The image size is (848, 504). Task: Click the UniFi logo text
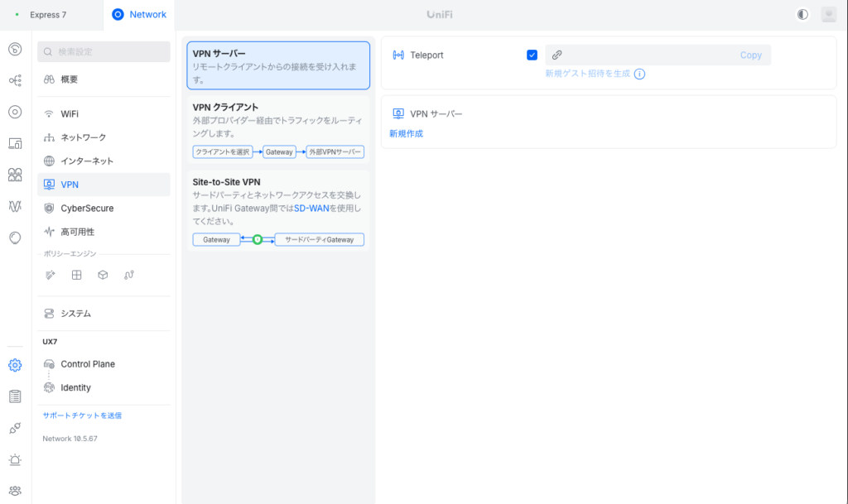pyautogui.click(x=440, y=15)
